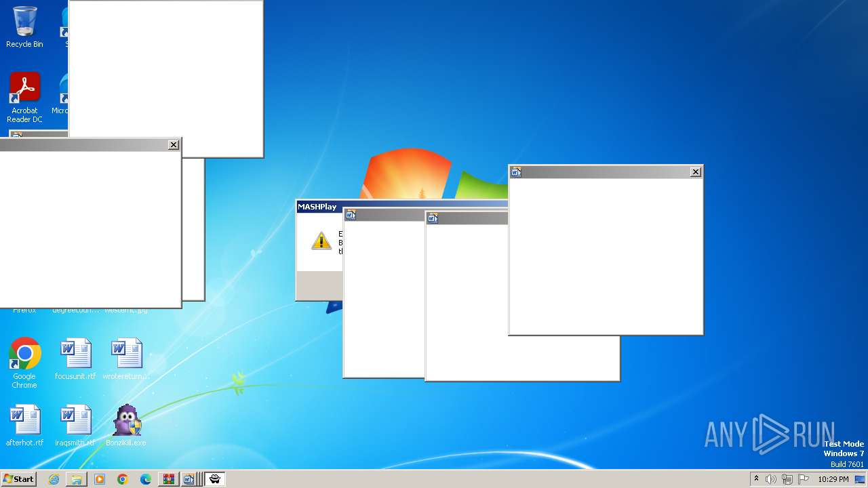Viewport: 868px width, 488px height.
Task: Select the focusunit.rtf document icon
Action: [x=75, y=359]
